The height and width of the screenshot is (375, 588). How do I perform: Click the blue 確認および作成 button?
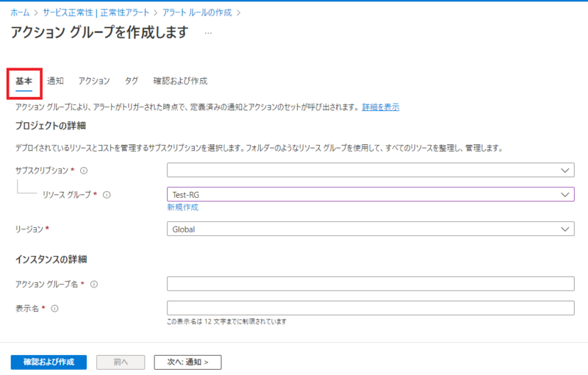click(x=49, y=362)
